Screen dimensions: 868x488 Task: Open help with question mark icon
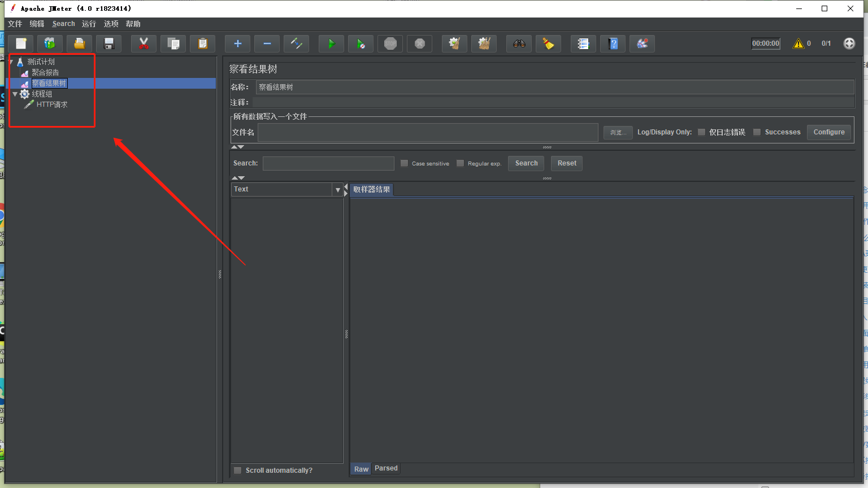(613, 43)
